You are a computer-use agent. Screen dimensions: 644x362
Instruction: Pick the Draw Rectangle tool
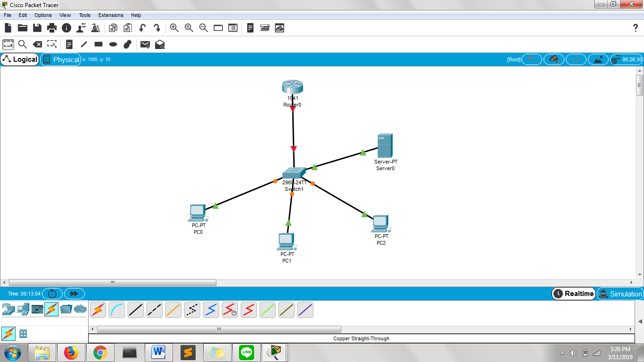[99, 44]
